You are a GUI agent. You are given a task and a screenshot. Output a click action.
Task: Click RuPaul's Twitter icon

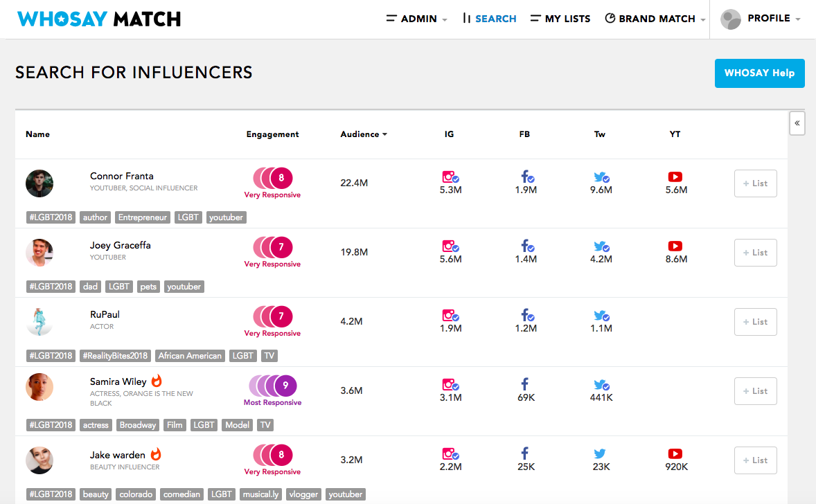point(601,316)
